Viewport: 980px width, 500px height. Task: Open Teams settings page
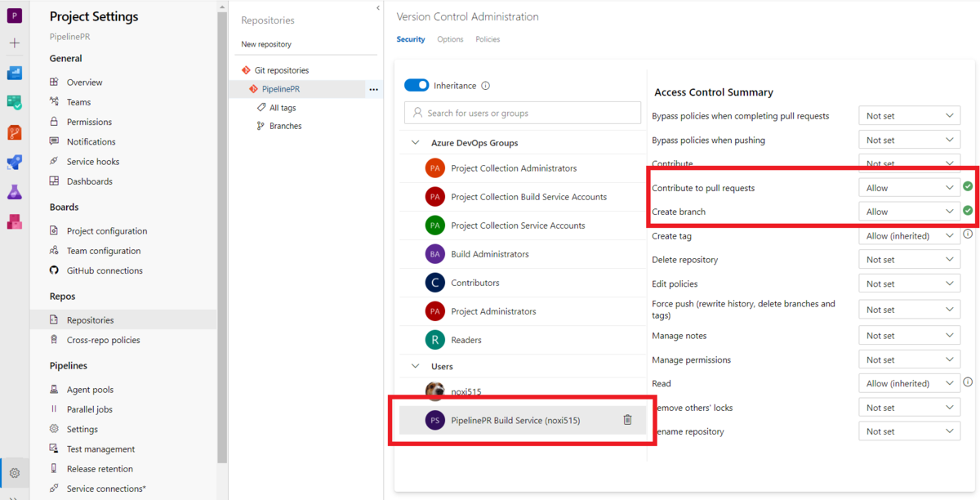point(79,102)
